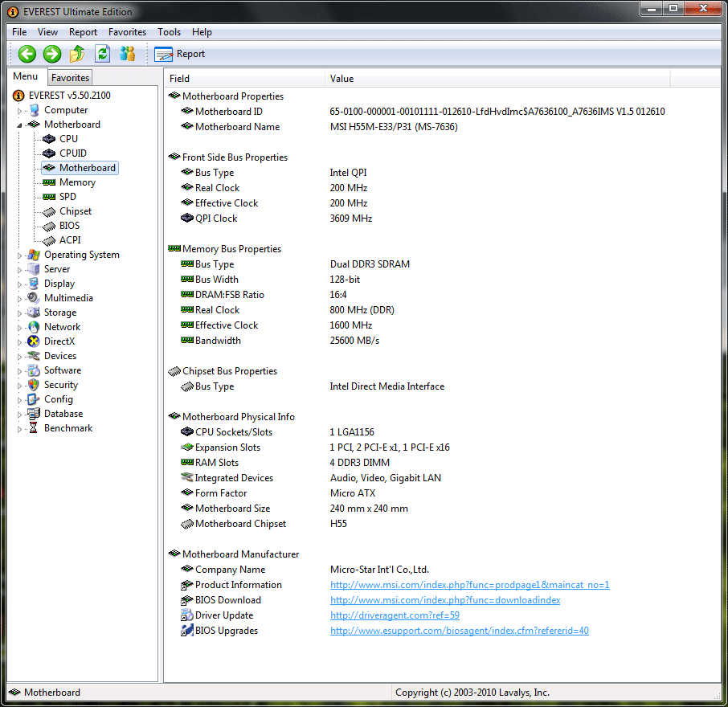Select the CPUID icon in the tree
This screenshot has height=707, width=728.
pyautogui.click(x=49, y=153)
